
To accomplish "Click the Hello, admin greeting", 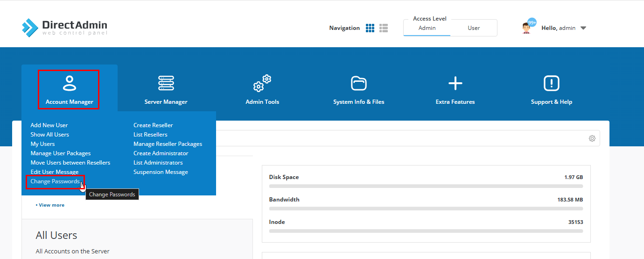I will 558,28.
